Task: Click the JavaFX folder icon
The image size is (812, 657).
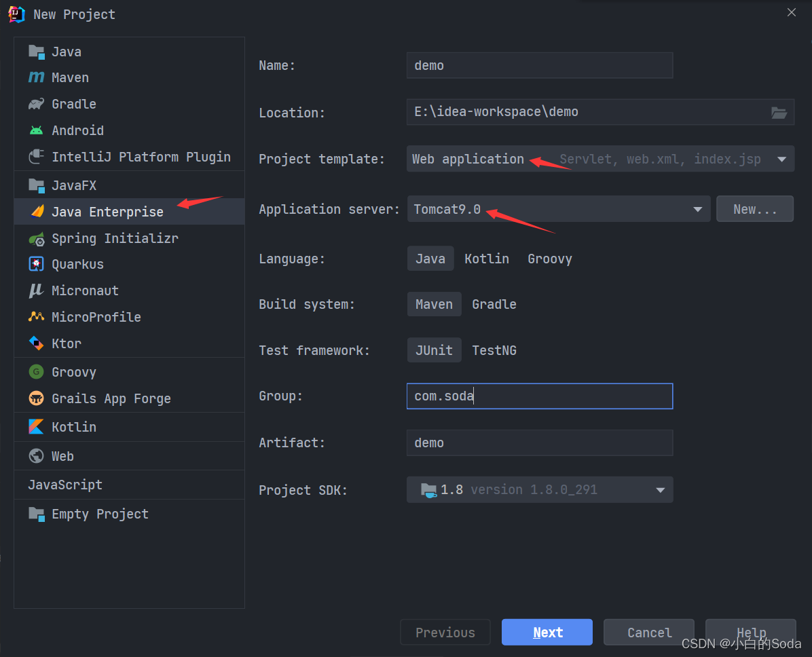Action: tap(36, 185)
